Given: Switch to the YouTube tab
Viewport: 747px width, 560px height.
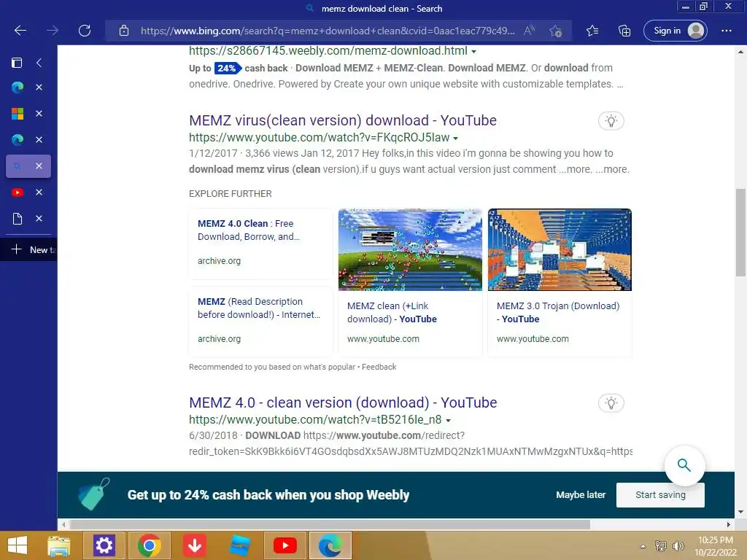Looking at the screenshot, I should click(18, 192).
